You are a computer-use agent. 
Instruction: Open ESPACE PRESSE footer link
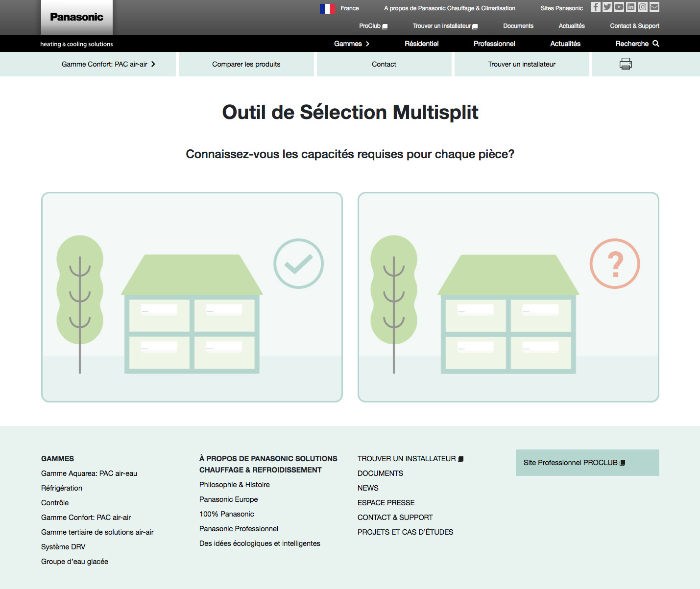click(x=386, y=503)
